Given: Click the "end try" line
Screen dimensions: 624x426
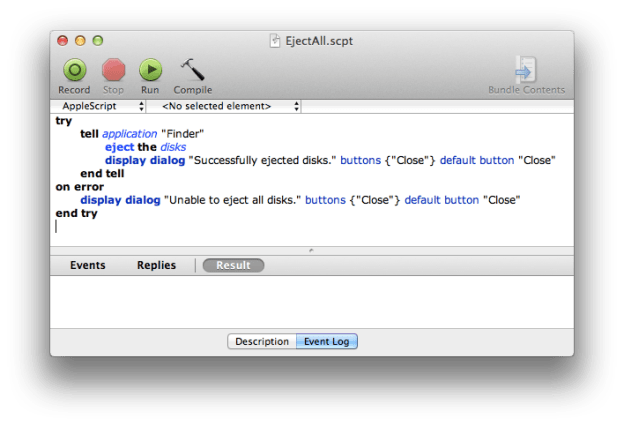Looking at the screenshot, I should [76, 213].
